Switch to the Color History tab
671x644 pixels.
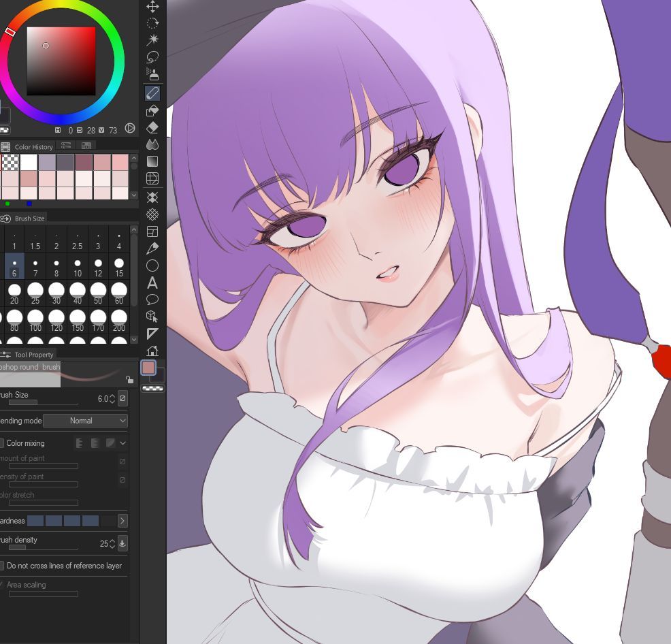(29, 147)
